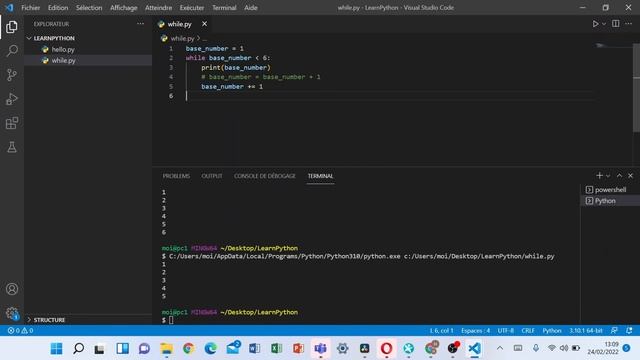Viewport: 640px width, 360px height.
Task: Open hello.py in the explorer
Action: 63,49
